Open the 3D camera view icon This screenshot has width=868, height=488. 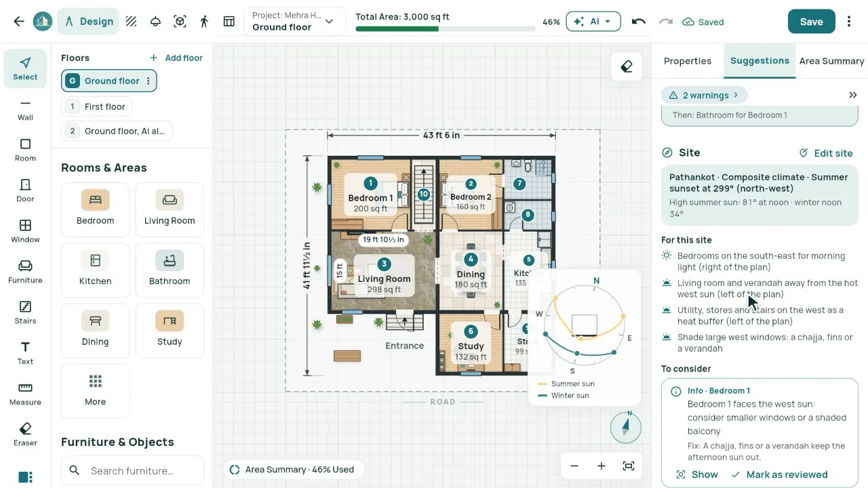pyautogui.click(x=180, y=22)
